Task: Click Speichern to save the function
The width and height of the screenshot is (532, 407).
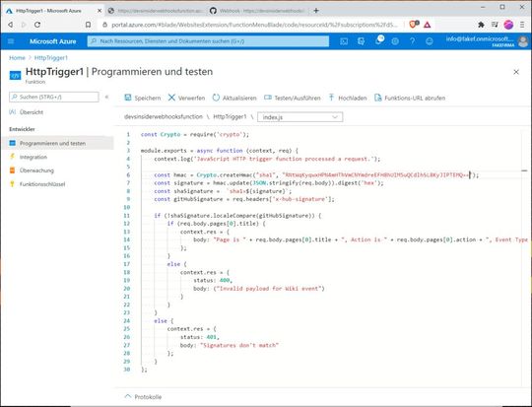Action: click(x=143, y=98)
